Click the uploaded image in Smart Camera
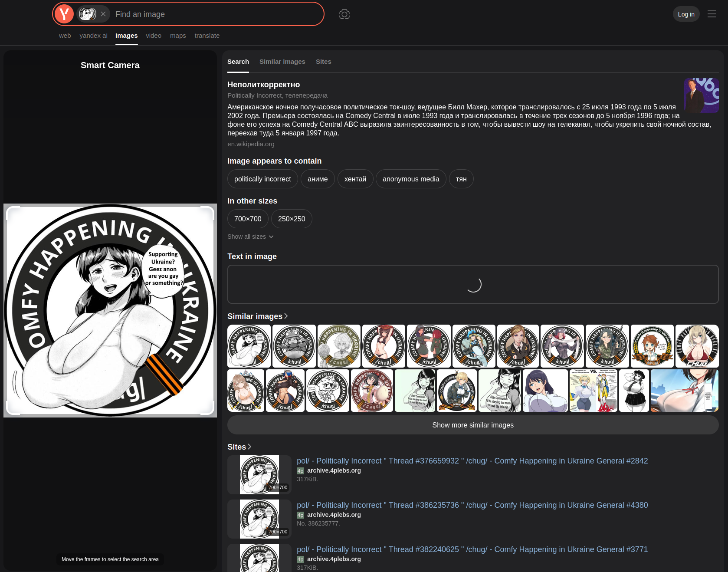 [x=110, y=310]
